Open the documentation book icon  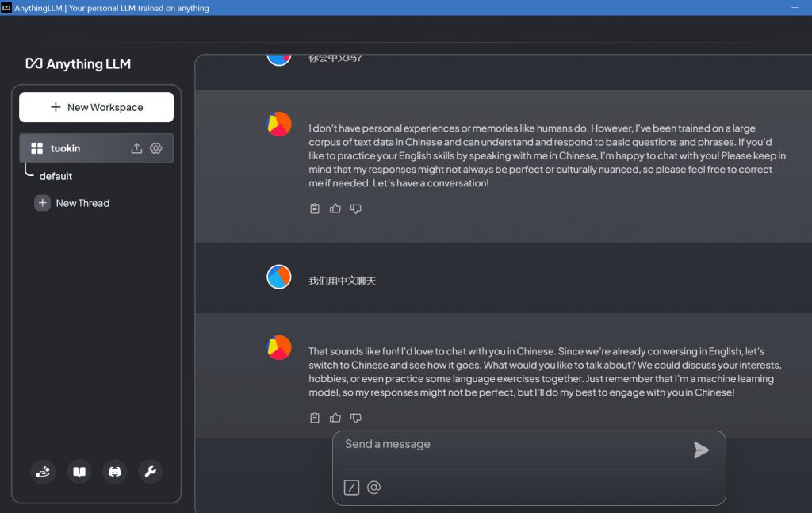tap(79, 472)
